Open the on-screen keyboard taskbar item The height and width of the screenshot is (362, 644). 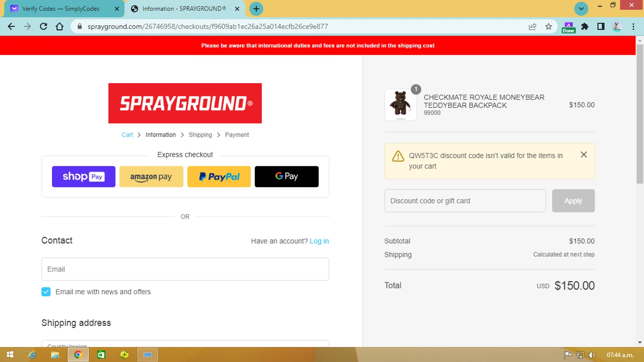tap(148, 355)
